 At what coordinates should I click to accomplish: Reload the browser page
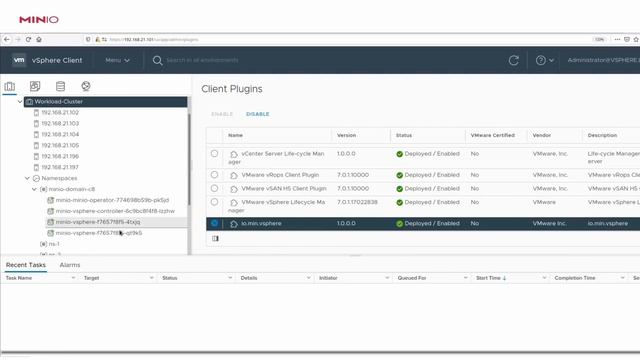coord(28,40)
